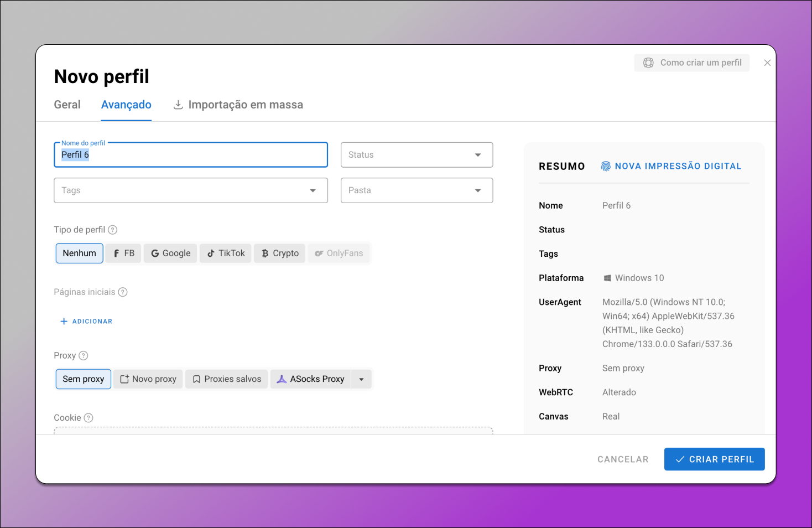Click the lifebuoy icon in Como criar um perfil
The width and height of the screenshot is (812, 528).
tap(648, 63)
